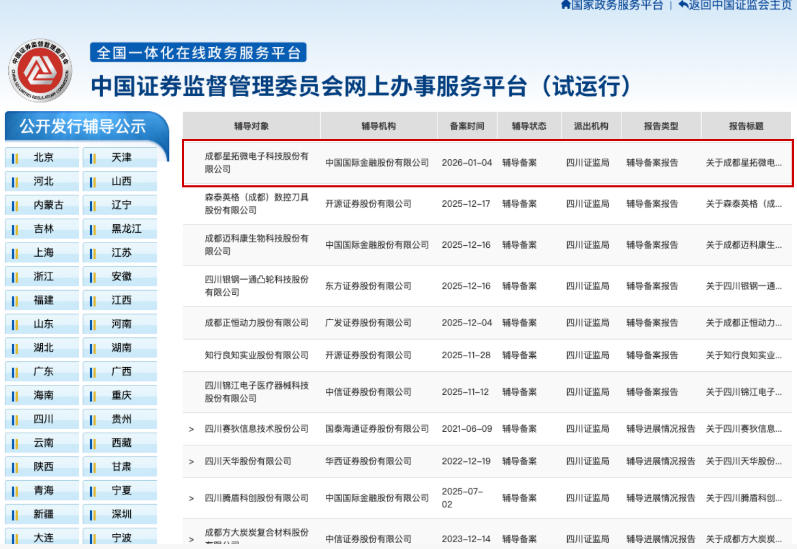Screen dimensions: 797x549
Task: Click the return arrow icon beside 返回中国证监会主页
Action: (683, 5)
